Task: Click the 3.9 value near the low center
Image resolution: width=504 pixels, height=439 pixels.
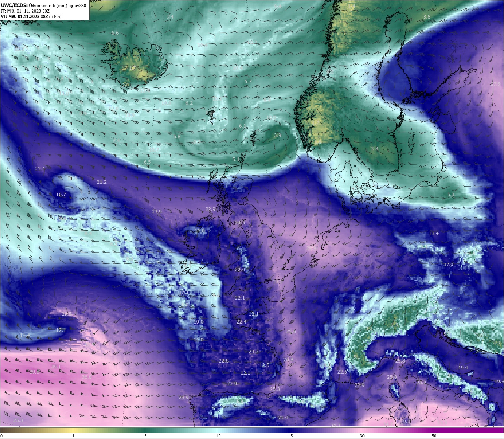Action: 278,135
